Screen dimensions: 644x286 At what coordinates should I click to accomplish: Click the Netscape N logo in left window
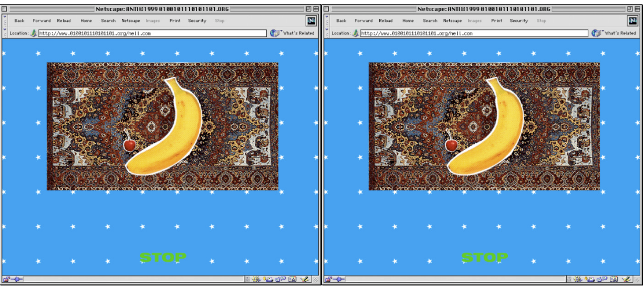tap(311, 21)
